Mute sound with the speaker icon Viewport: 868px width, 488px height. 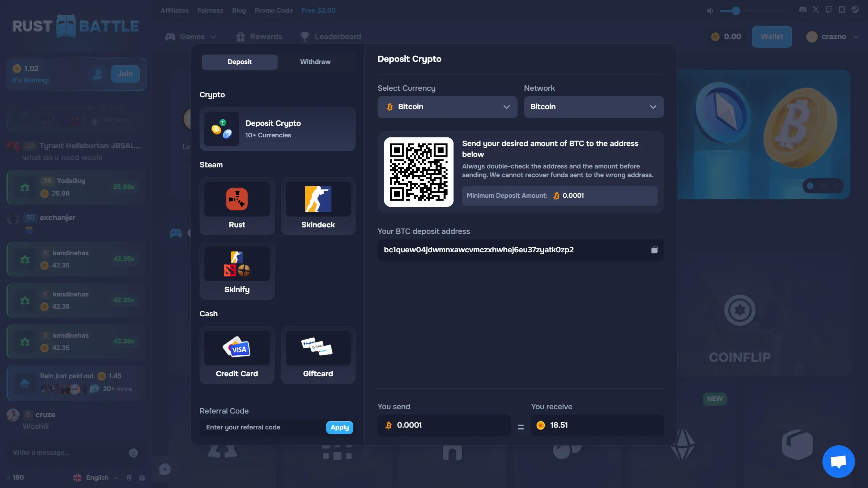pos(710,11)
